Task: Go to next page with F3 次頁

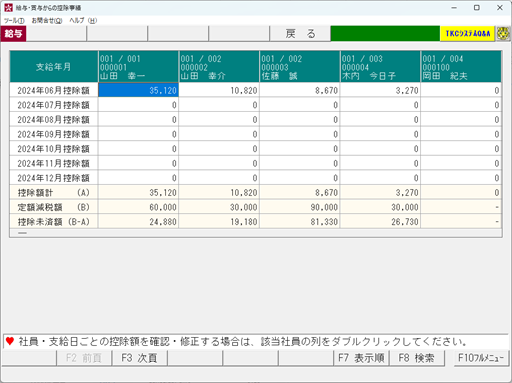Action: (x=139, y=358)
